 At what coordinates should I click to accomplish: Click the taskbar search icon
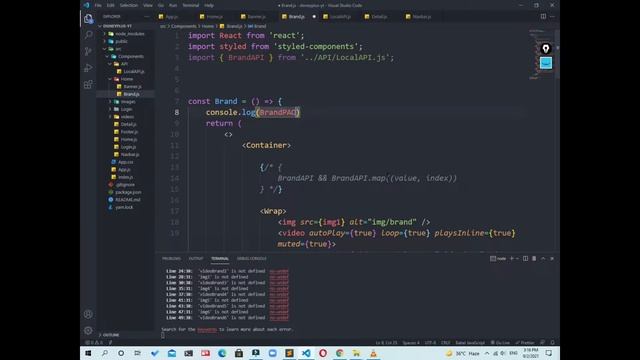pos(104,353)
